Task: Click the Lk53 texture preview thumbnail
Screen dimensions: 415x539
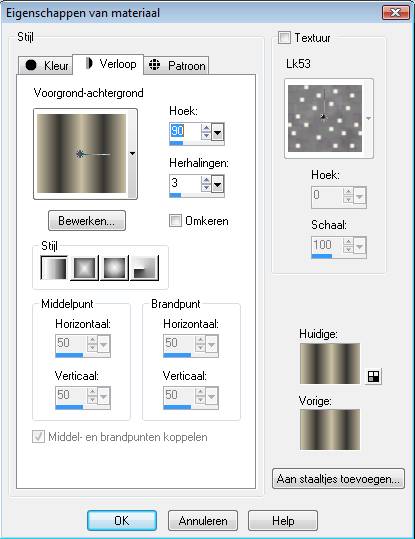Action: 325,118
